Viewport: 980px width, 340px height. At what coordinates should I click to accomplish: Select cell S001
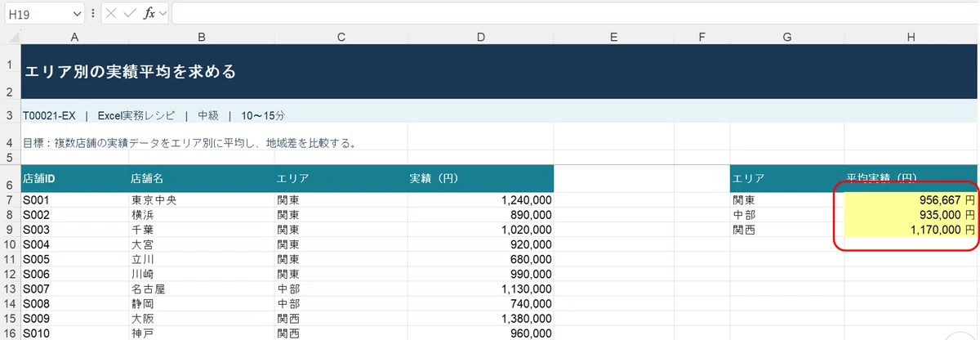click(x=74, y=199)
